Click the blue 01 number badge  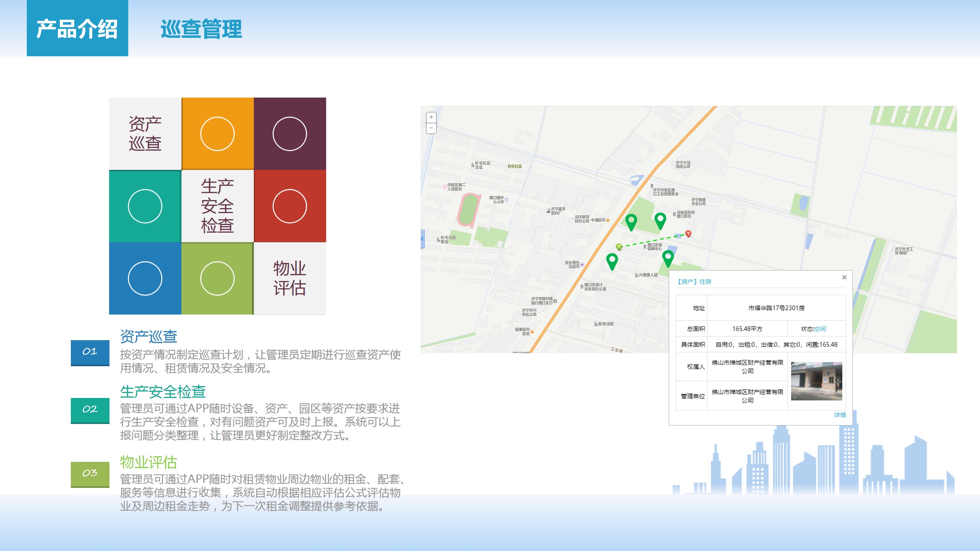90,352
